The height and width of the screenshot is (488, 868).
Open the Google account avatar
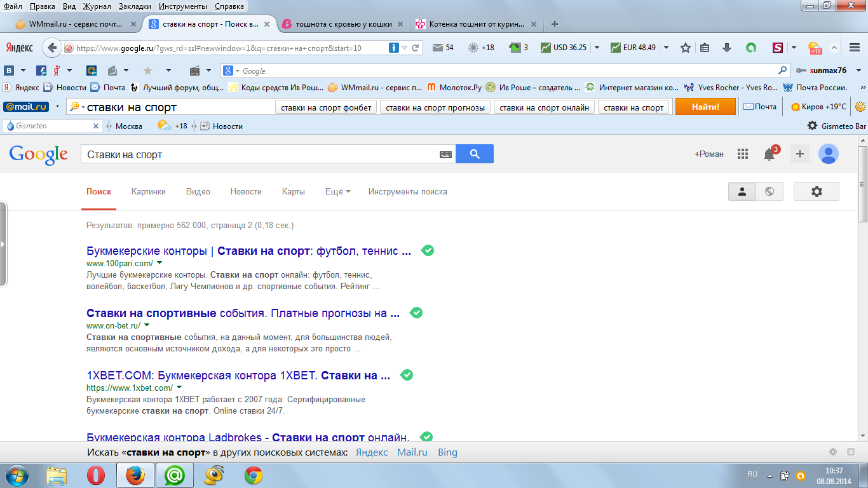pos(829,154)
